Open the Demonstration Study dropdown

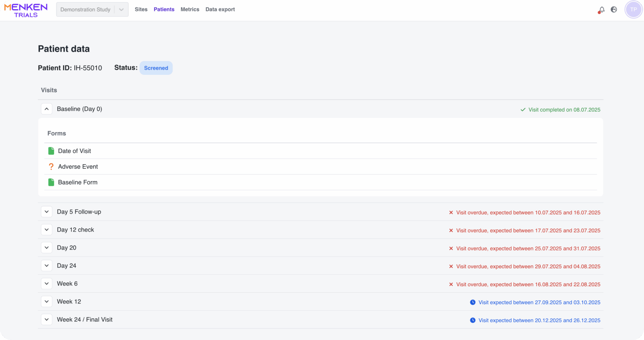(x=92, y=9)
